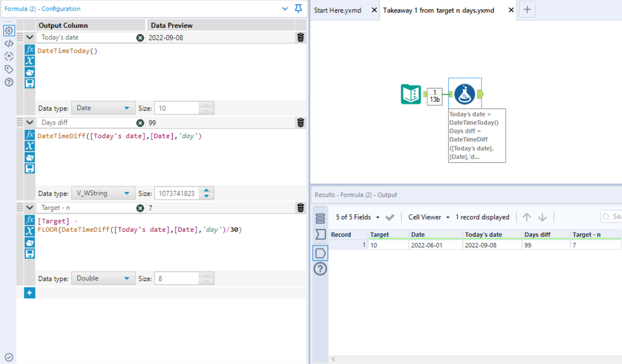622x364 pixels.
Task: Select the variables (X) icon in Days diff expression
Action: click(x=29, y=146)
